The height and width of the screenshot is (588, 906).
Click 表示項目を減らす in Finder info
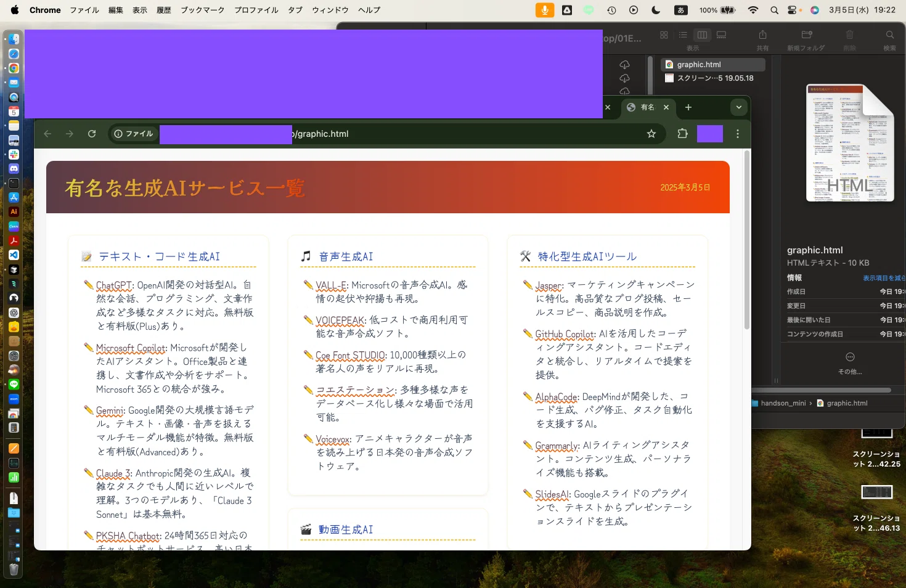884,278
